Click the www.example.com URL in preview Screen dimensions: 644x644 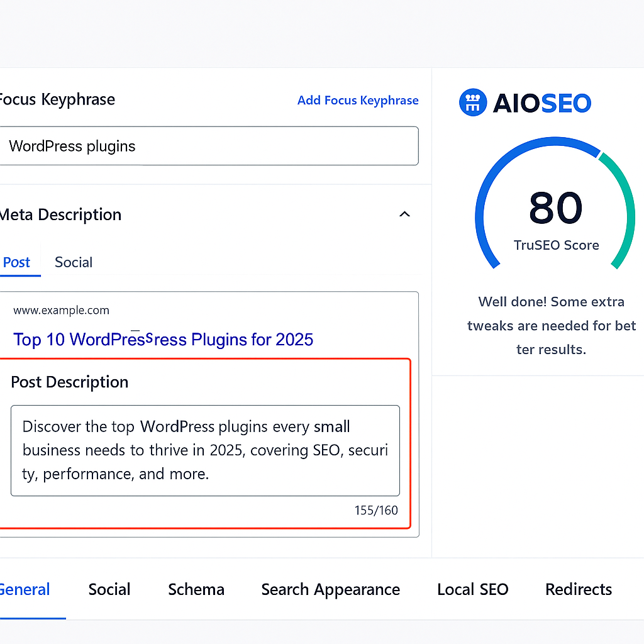(61, 310)
